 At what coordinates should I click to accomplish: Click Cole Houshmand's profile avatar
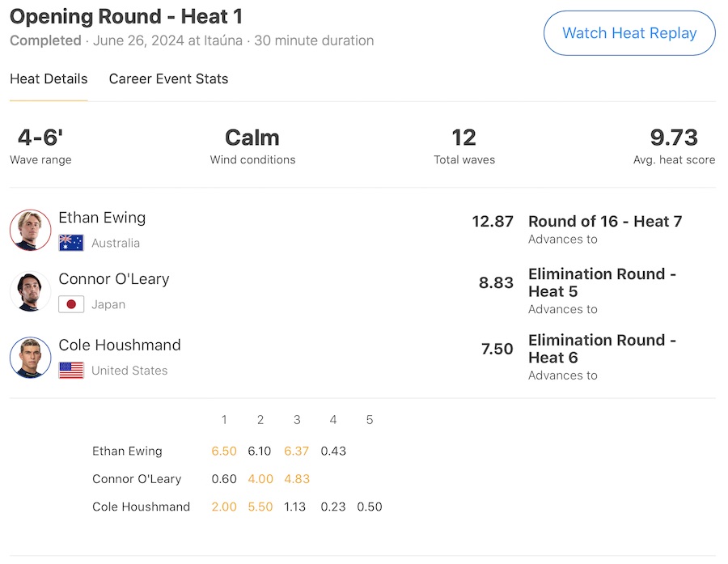[x=31, y=358]
